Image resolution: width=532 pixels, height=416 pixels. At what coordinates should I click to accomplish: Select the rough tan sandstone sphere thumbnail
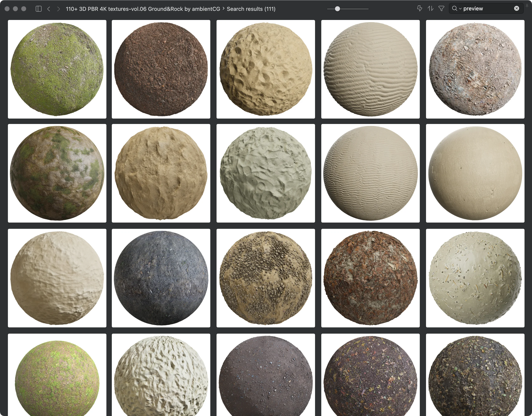point(161,173)
